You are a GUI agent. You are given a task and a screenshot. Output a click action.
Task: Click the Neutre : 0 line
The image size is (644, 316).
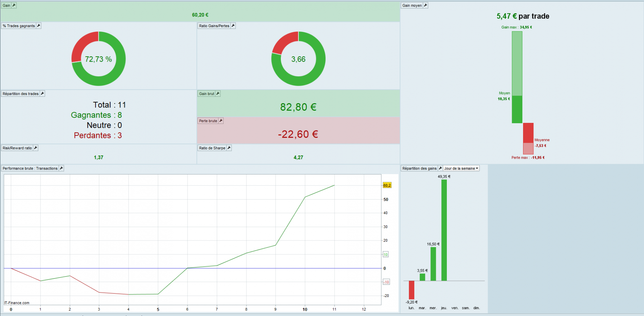104,125
